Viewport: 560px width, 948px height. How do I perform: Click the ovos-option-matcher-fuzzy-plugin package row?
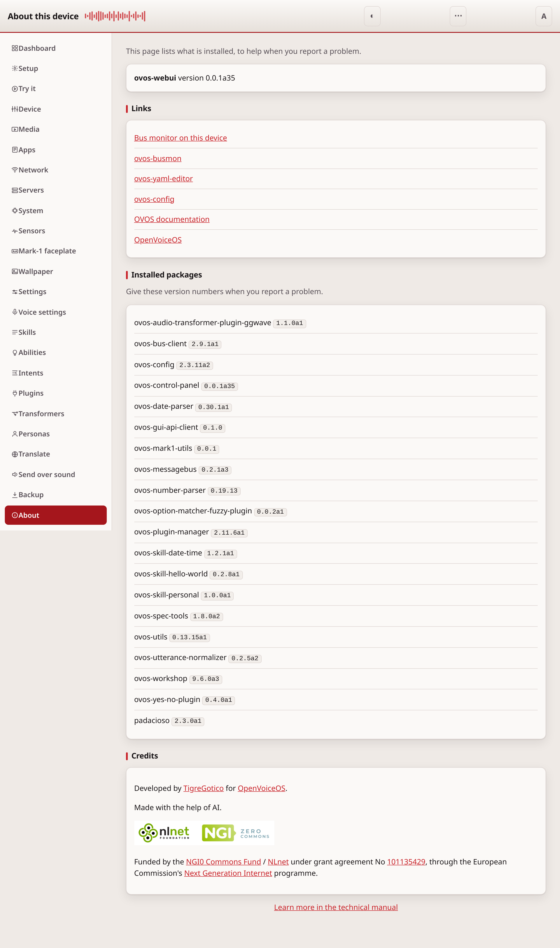pyautogui.click(x=336, y=511)
